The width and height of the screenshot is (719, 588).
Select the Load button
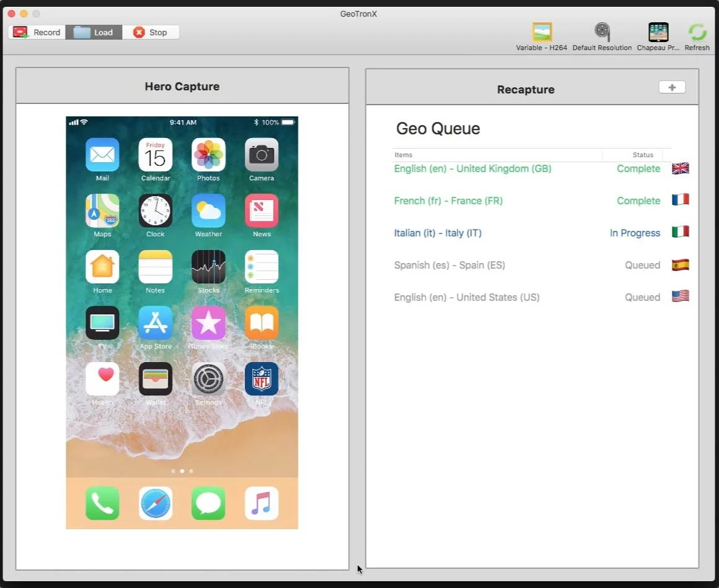coord(94,32)
